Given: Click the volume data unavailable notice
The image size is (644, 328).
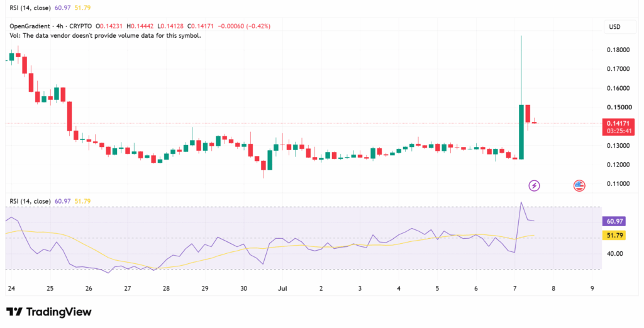Looking at the screenshot, I should pyautogui.click(x=105, y=36).
